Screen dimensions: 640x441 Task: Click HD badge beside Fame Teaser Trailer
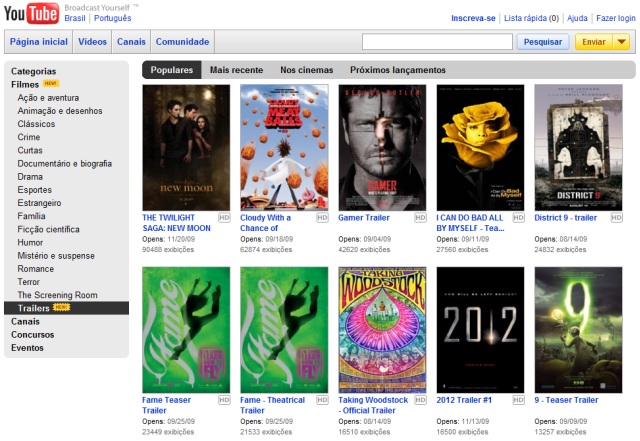pos(224,400)
